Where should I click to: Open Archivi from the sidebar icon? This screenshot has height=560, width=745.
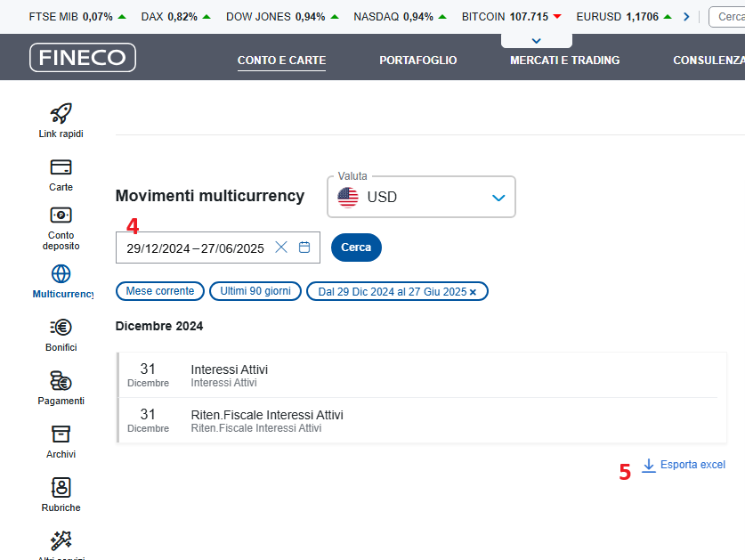[61, 434]
